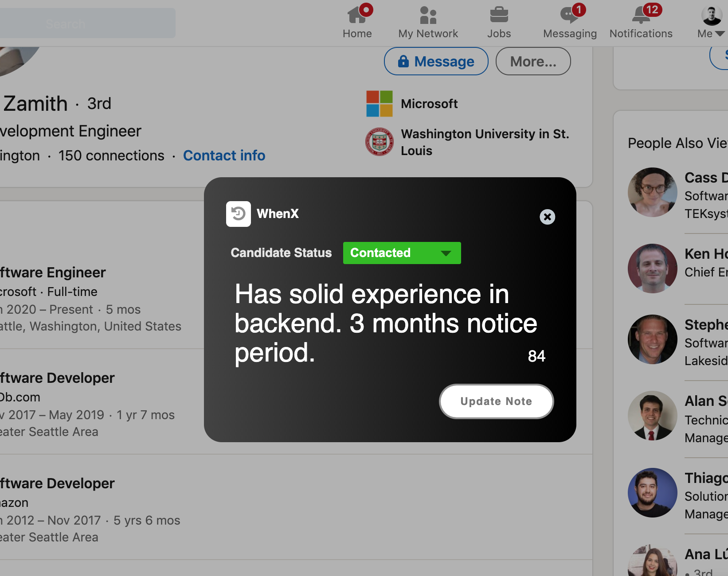Open Microsoft company link text

[429, 104]
